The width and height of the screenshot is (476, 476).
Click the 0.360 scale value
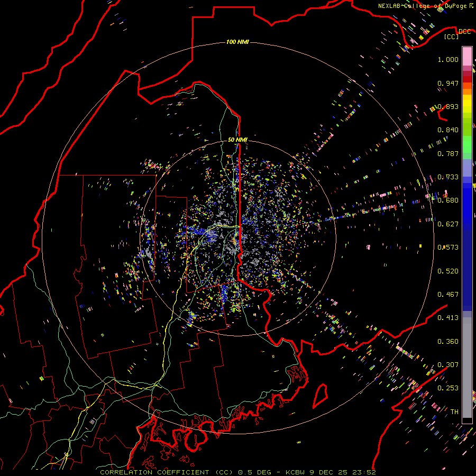[x=448, y=342]
